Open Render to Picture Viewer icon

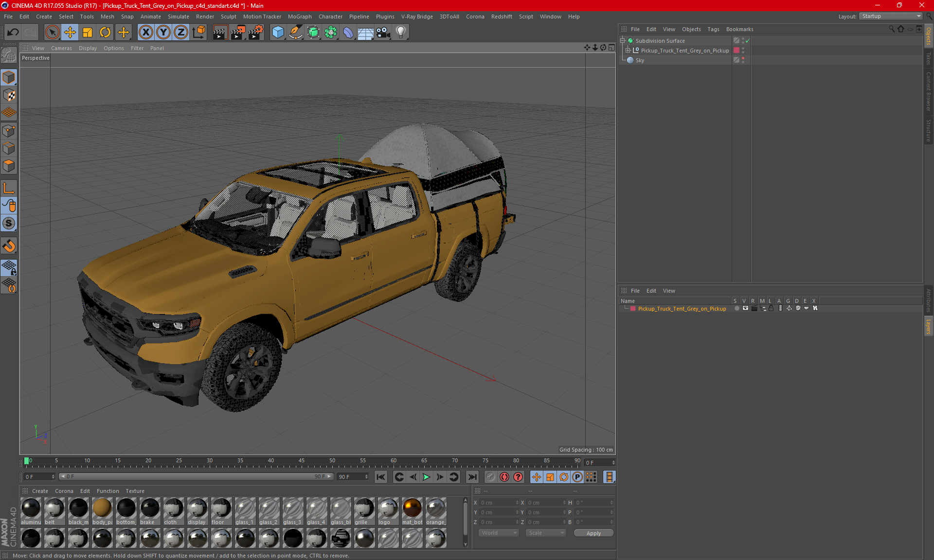click(238, 33)
